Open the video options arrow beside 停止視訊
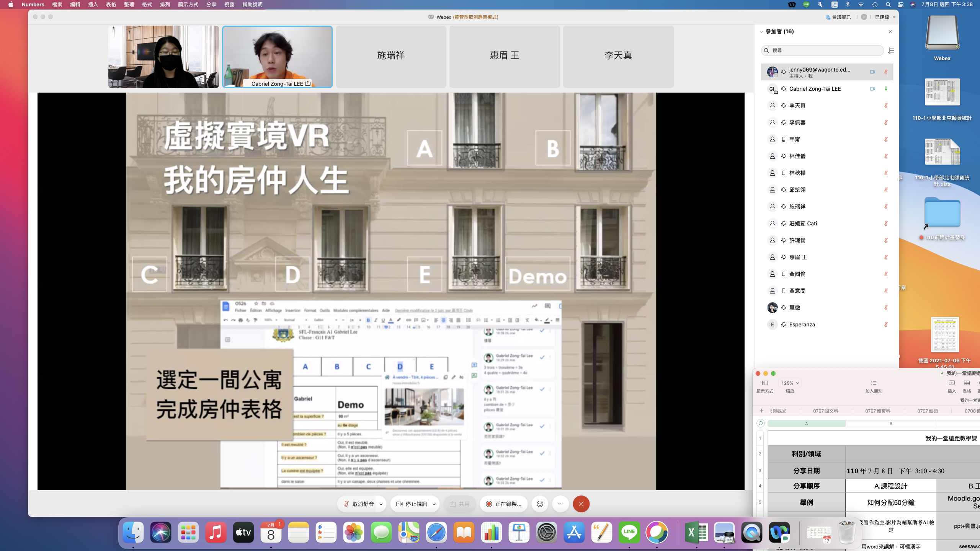The height and width of the screenshot is (551, 980). pos(434,504)
